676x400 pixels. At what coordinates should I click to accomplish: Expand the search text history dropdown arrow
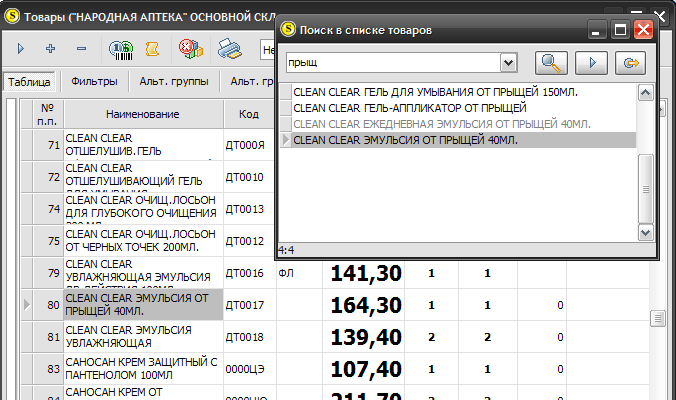pos(508,63)
